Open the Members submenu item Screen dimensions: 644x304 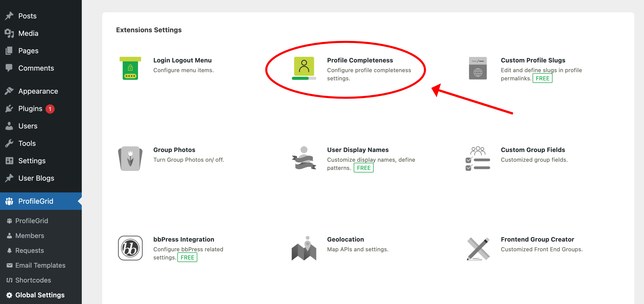[x=30, y=236]
